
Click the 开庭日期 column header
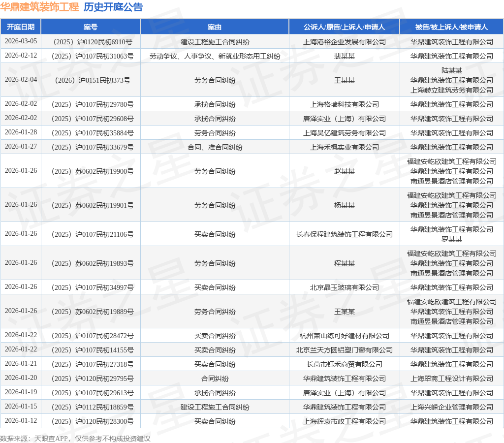click(21, 27)
